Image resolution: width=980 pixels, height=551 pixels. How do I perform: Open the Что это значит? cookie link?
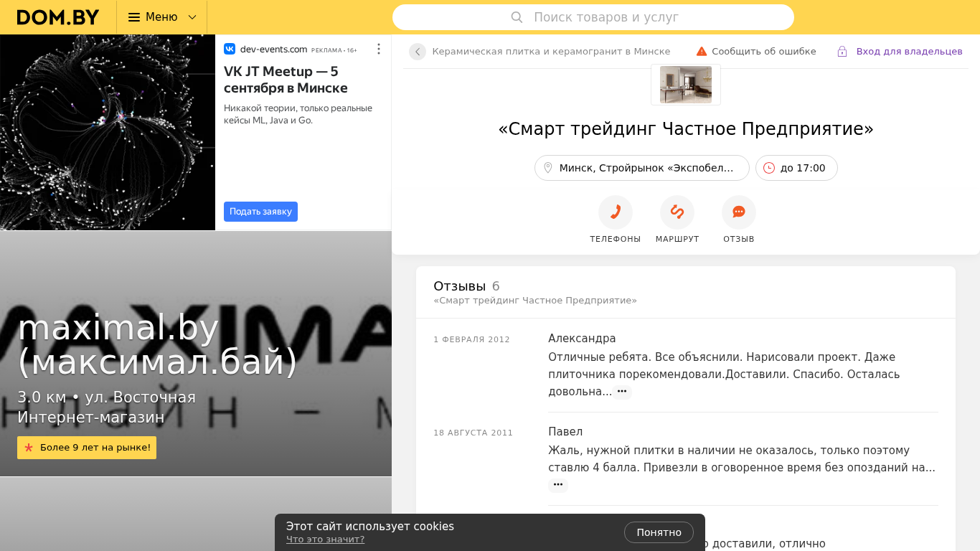coord(325,540)
